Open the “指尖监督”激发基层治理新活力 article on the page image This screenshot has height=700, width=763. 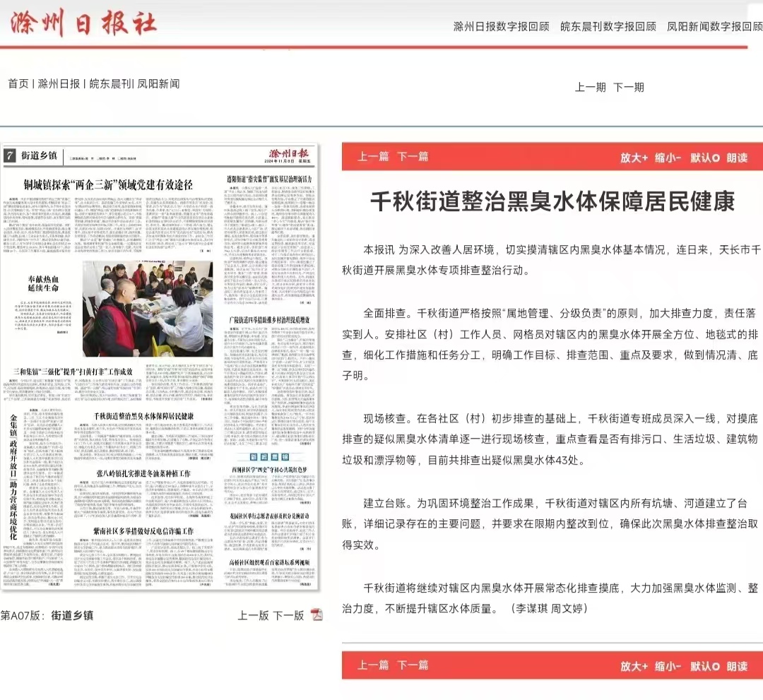pos(270,179)
